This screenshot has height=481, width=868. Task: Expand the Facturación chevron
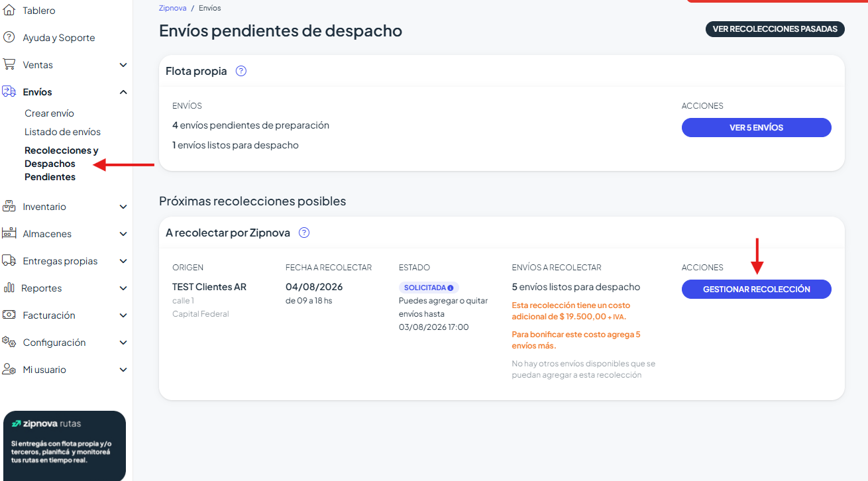[x=123, y=315]
